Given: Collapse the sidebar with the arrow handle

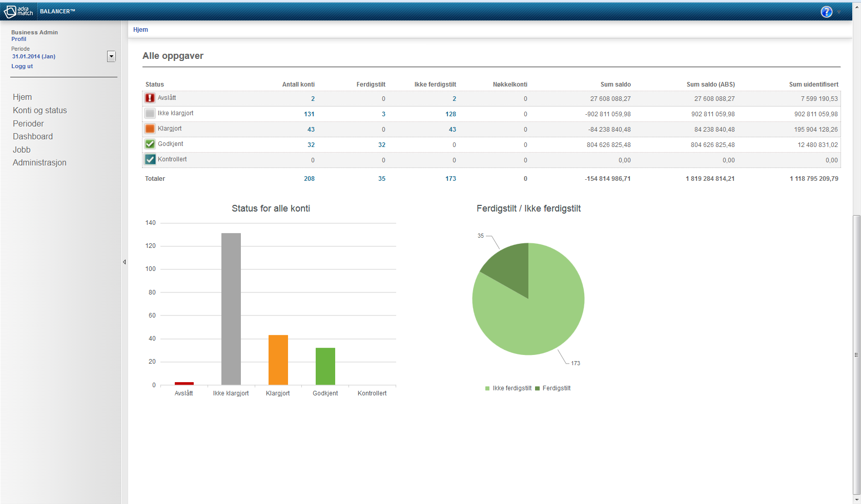Looking at the screenshot, I should (124, 262).
